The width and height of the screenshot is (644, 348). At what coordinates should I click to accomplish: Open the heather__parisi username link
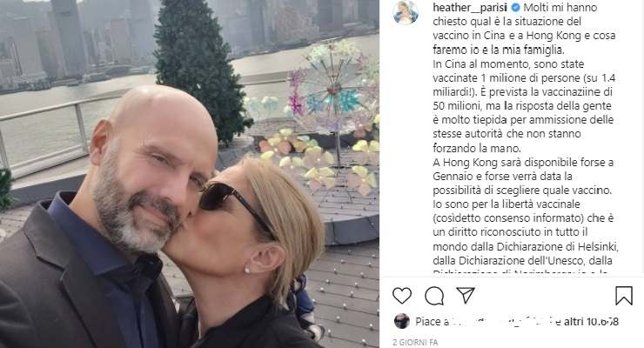[x=470, y=7]
